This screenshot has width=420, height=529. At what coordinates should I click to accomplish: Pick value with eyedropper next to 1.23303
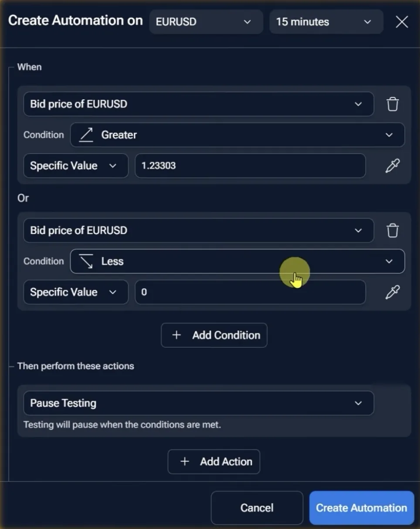coord(393,166)
